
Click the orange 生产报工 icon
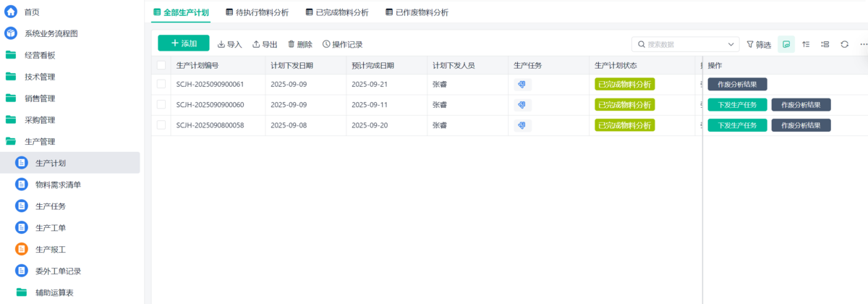pos(22,250)
